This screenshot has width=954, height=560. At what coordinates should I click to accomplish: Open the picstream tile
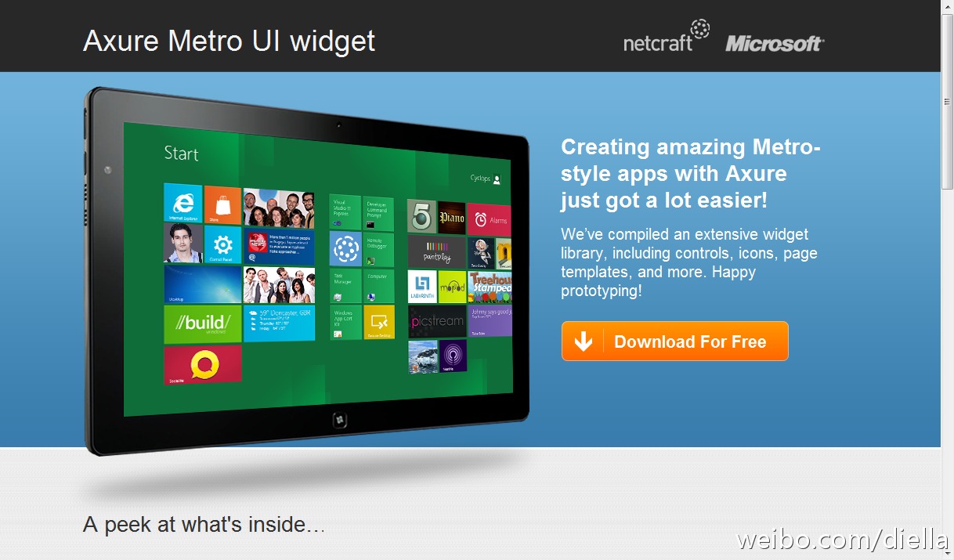437,321
